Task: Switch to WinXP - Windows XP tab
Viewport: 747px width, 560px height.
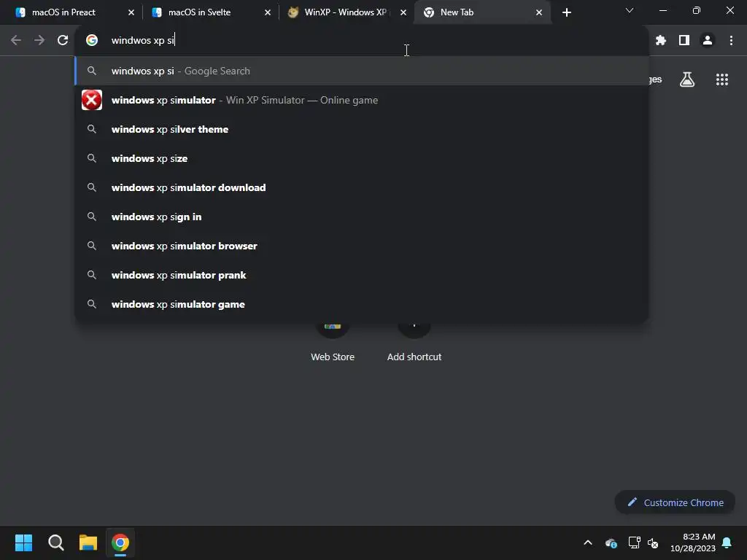Action: click(347, 12)
